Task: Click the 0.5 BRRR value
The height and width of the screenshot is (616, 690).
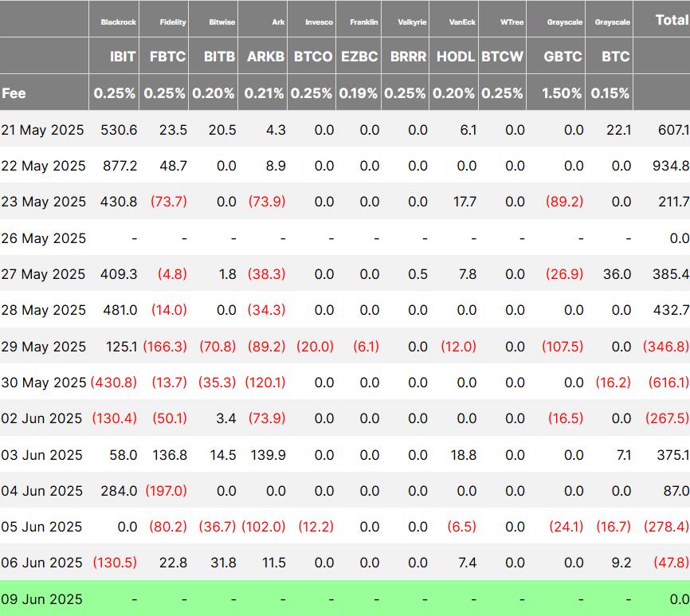Action: click(418, 274)
